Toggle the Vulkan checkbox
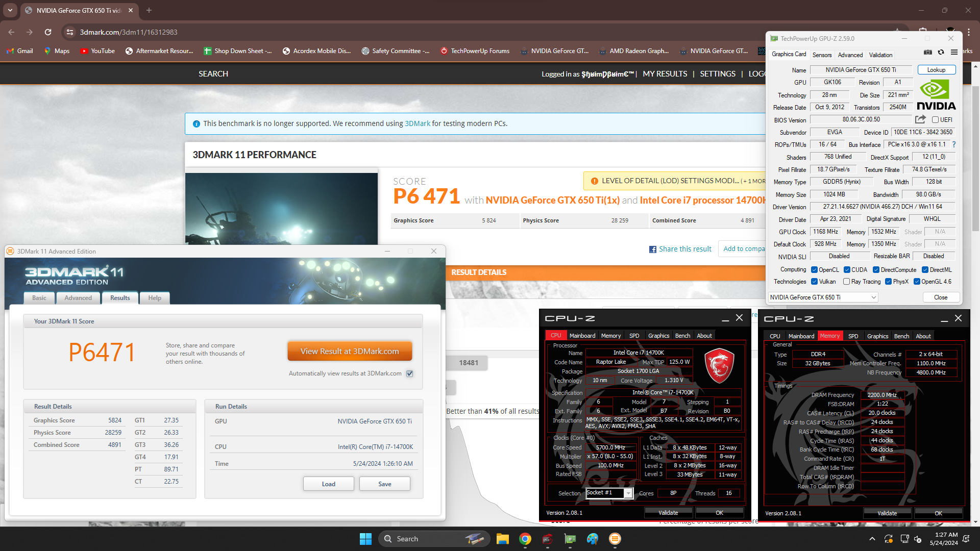Screen dimensions: 980x551 [815, 282]
